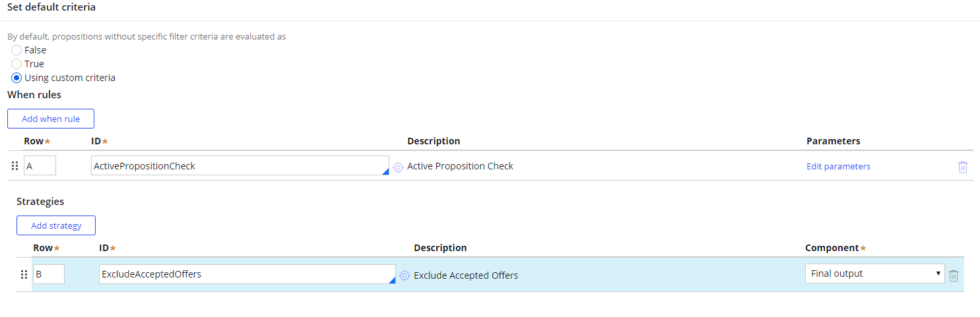This screenshot has width=980, height=317.
Task: Grab the drag handle for row A
Action: tap(15, 166)
